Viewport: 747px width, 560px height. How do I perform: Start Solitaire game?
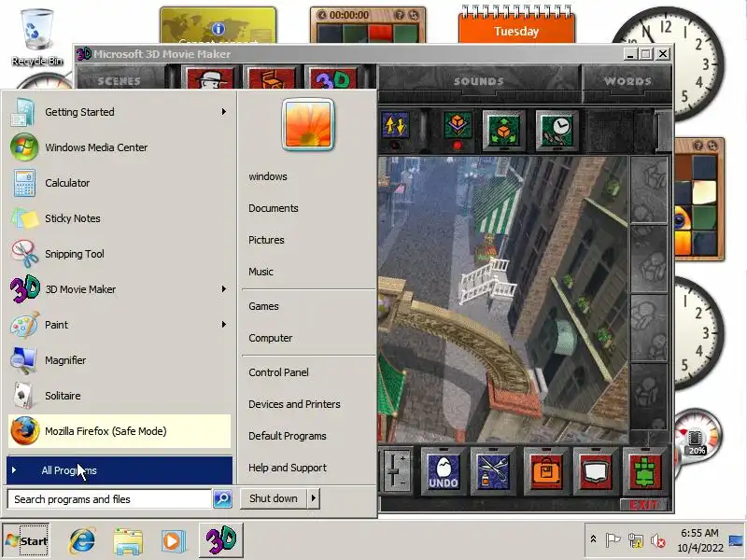coord(120,396)
